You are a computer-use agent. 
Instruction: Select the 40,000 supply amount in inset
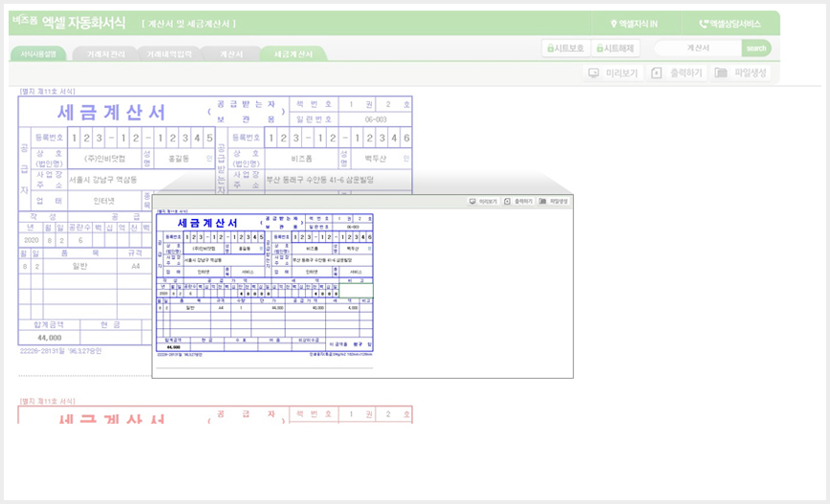[x=317, y=308]
